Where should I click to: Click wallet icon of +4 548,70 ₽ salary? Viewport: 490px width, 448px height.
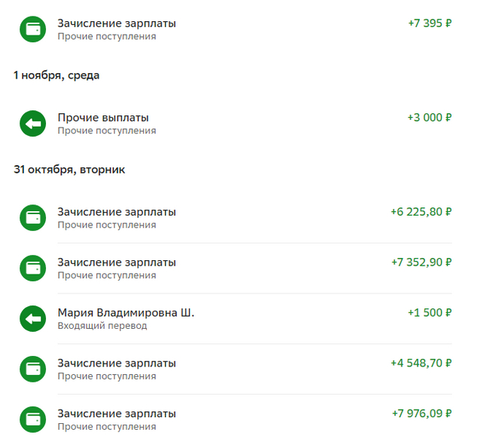[x=32, y=370]
